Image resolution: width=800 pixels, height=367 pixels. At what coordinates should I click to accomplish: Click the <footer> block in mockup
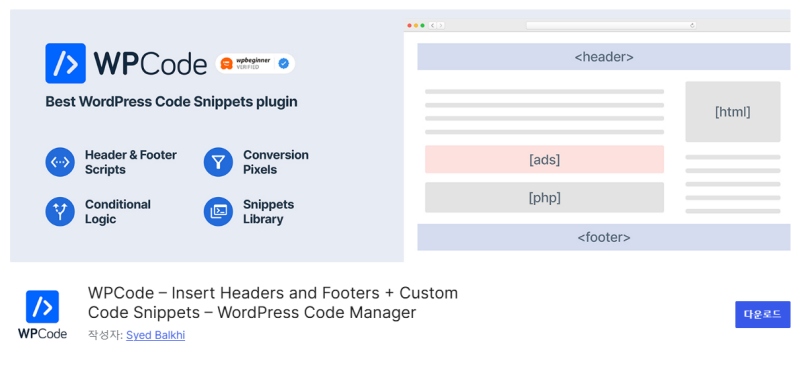(604, 237)
